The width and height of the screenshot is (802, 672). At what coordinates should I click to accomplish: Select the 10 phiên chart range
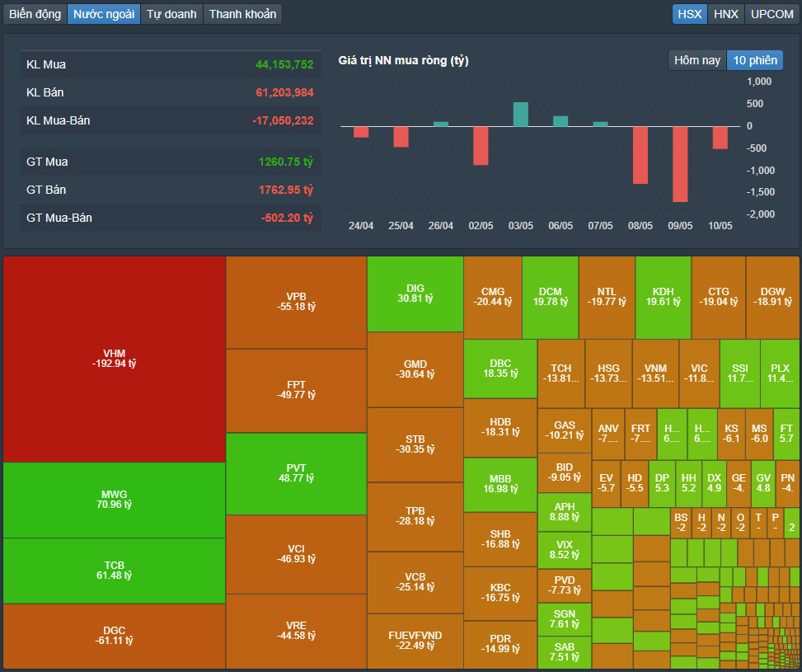755,60
